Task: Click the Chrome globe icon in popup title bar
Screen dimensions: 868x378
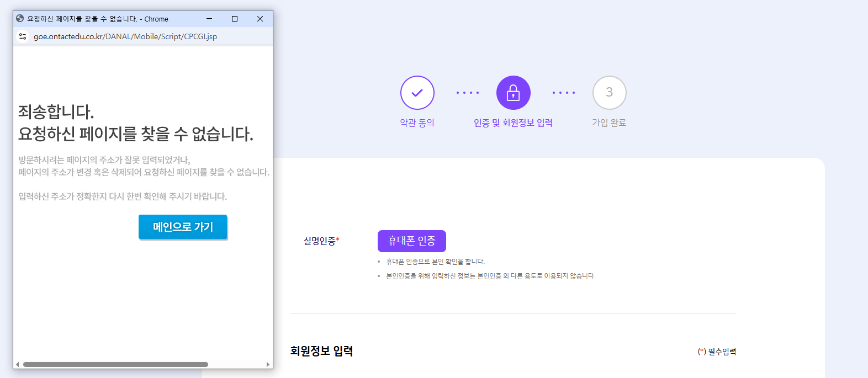Action: pos(20,19)
